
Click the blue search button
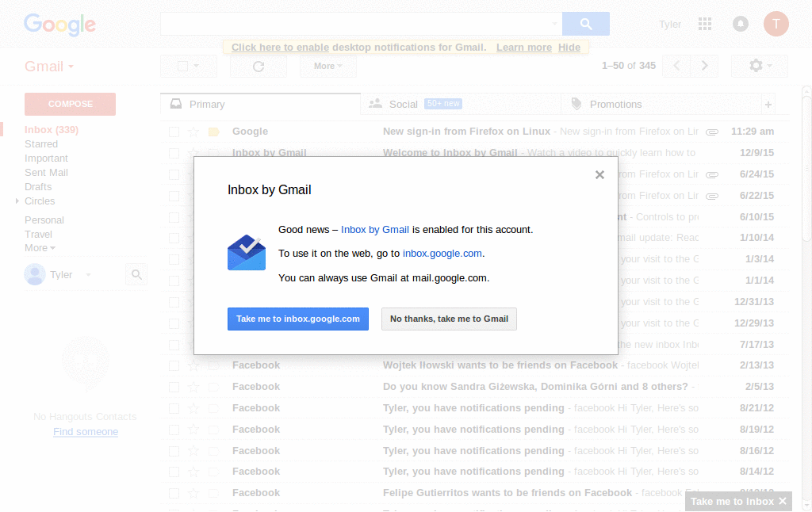coord(585,24)
